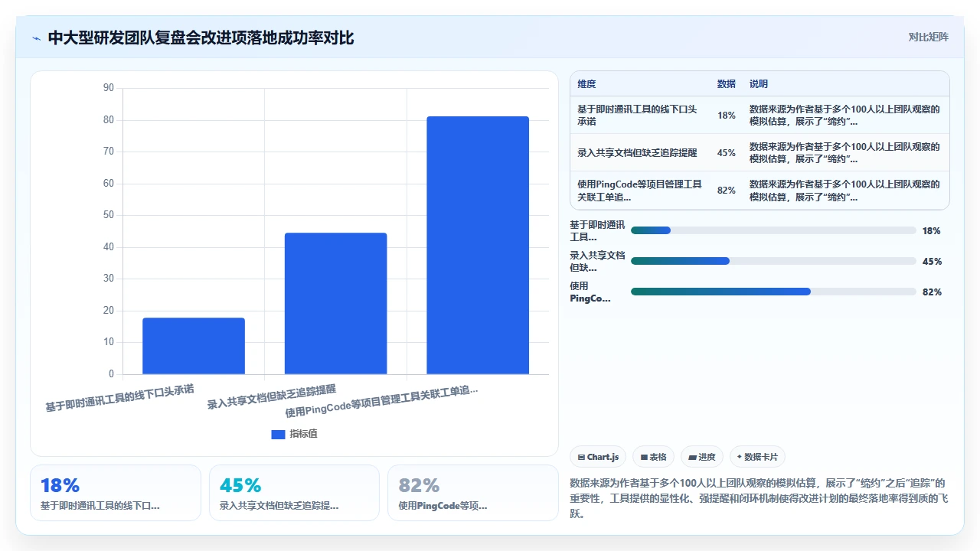Click the 45% middle bar in the chart
The width and height of the screenshot is (980, 551).
tap(335, 304)
